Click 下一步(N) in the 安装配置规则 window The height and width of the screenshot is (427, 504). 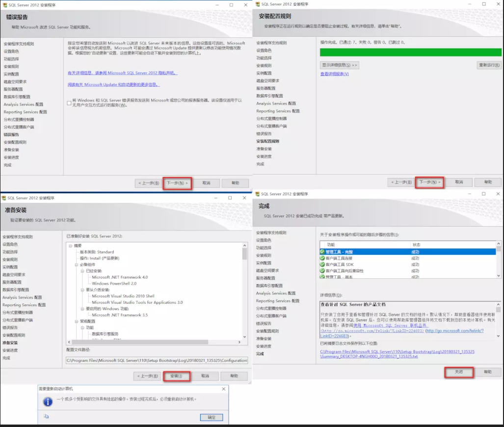coord(430,182)
